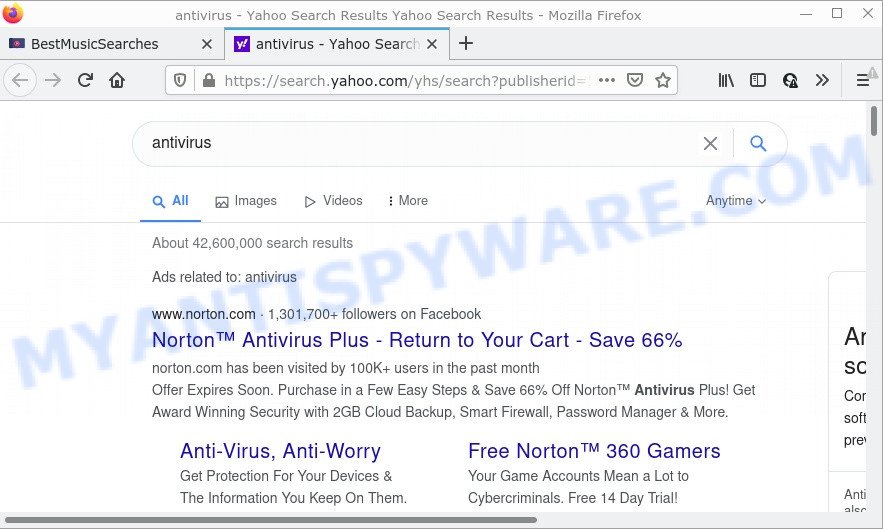Screen dimensions: 883x529
Task: Reload the current page
Action: 85,81
